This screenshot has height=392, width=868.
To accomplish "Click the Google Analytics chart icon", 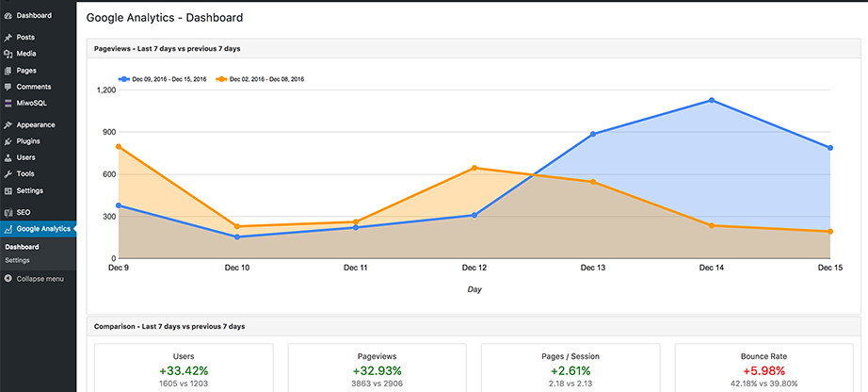I will [x=8, y=229].
